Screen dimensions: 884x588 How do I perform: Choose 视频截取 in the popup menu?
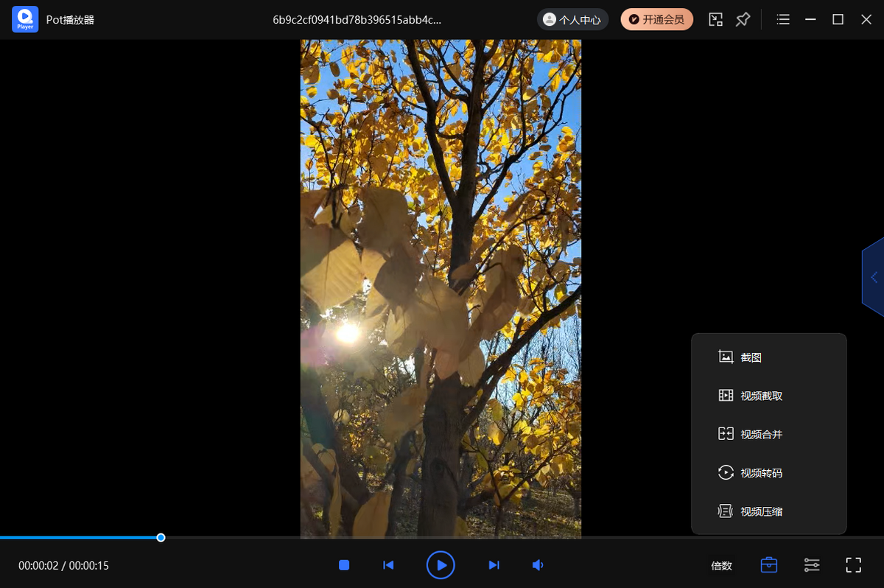tap(761, 396)
